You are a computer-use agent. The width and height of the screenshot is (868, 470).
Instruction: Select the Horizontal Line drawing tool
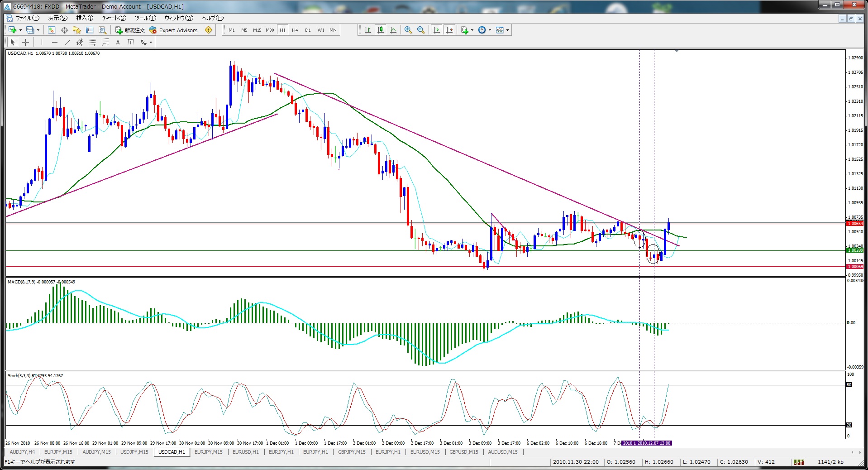55,43
